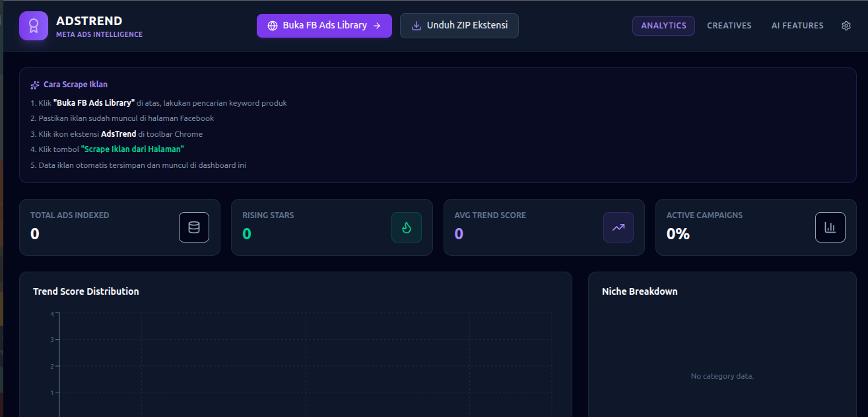Open the settings gear icon
This screenshot has width=868, height=417.
pyautogui.click(x=846, y=26)
